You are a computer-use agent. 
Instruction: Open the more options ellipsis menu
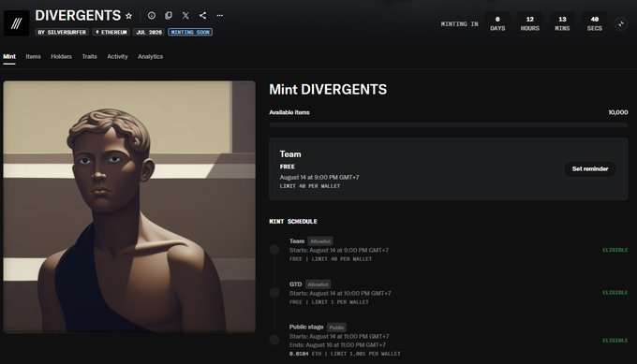pyautogui.click(x=220, y=15)
